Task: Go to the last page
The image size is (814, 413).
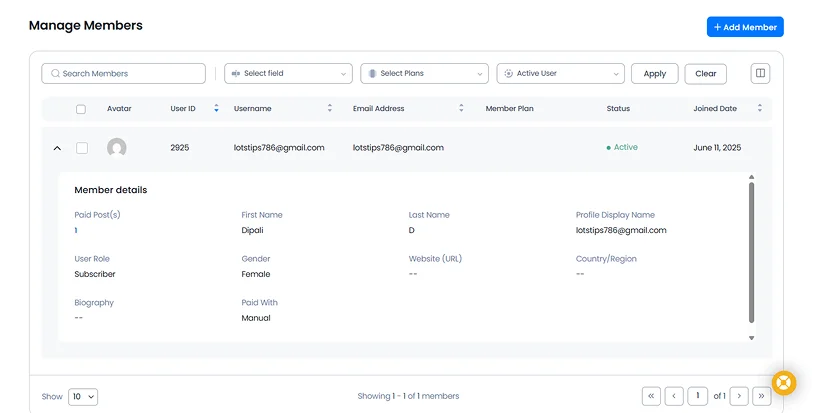Action: coord(762,396)
